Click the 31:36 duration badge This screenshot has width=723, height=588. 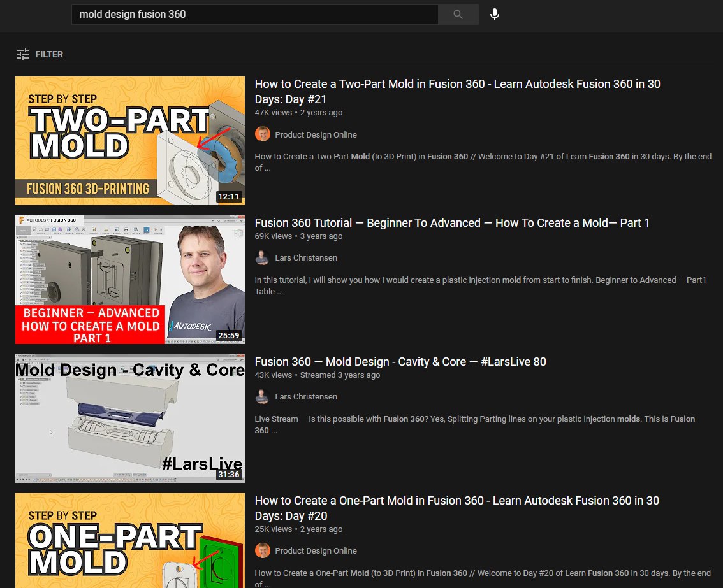[x=229, y=474]
